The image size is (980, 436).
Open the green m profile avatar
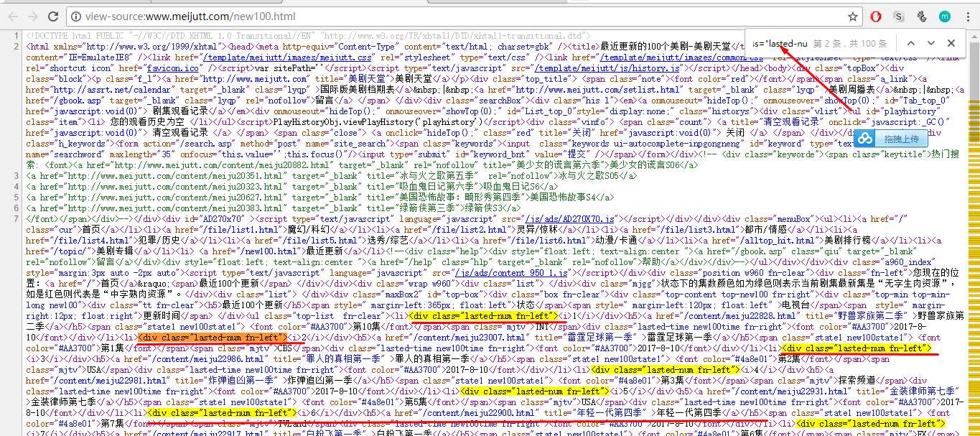click(943, 16)
